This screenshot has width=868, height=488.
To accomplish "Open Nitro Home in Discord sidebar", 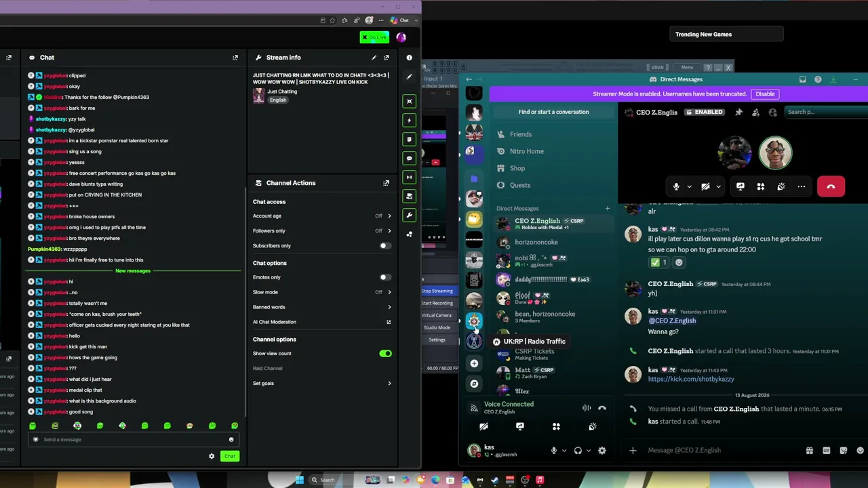I will (x=553, y=151).
